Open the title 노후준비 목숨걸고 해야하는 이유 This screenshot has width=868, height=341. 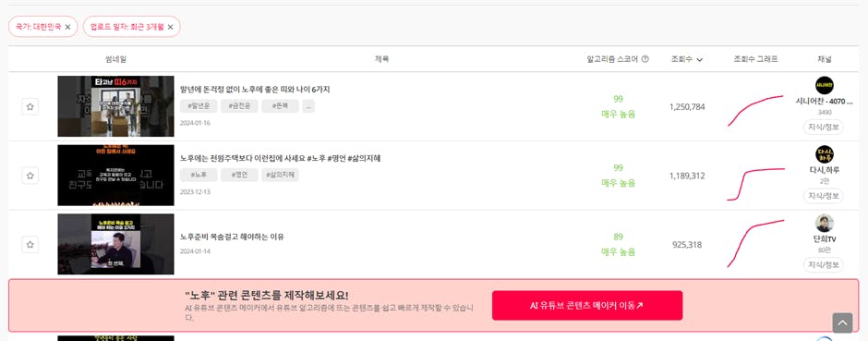(232, 237)
